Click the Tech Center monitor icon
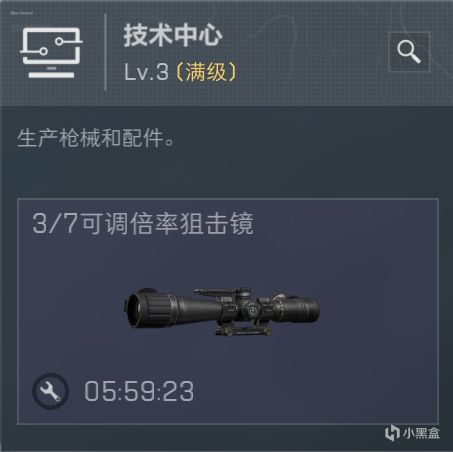453x452 pixels. tap(51, 53)
